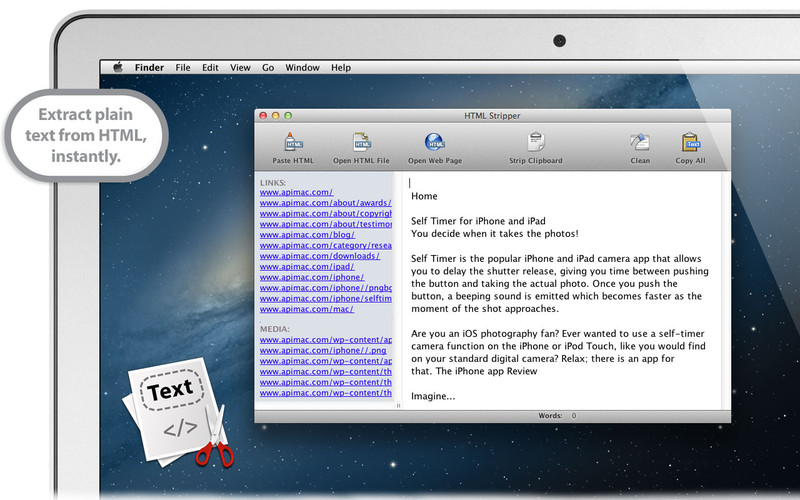Open the www.apimac.com/ipad/ link
This screenshot has height=500, width=800.
point(307,267)
